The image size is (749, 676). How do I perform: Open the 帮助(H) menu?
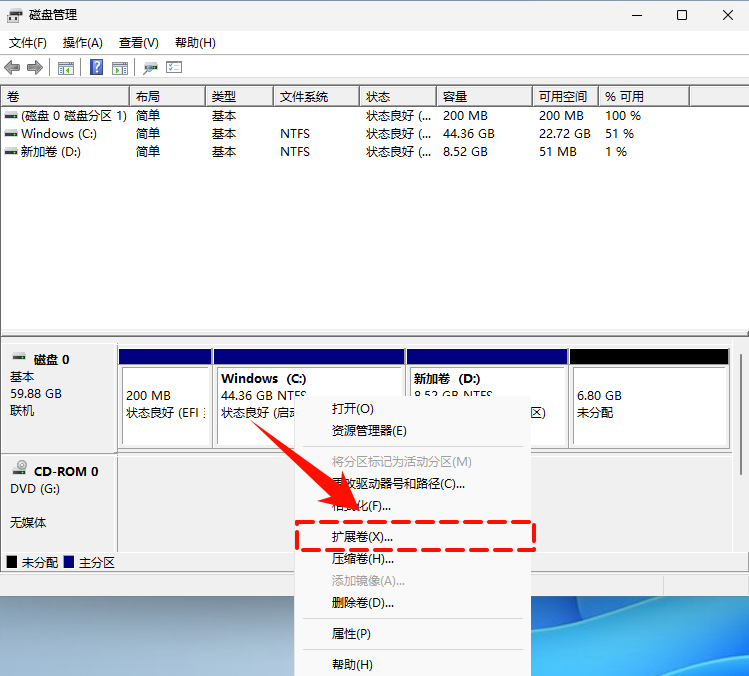pos(195,43)
